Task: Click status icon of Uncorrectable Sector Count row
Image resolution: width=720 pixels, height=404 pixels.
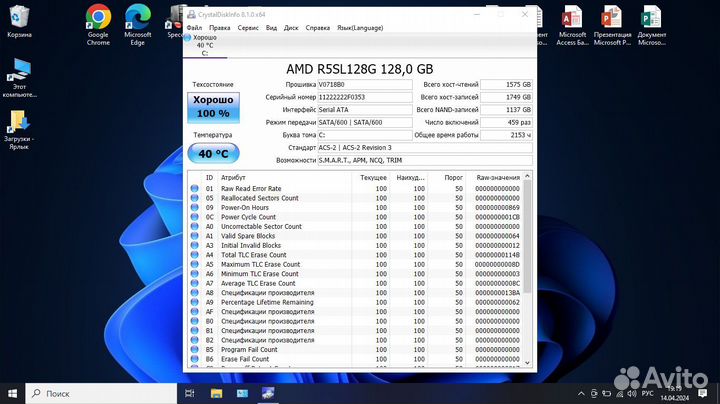Action: point(195,226)
